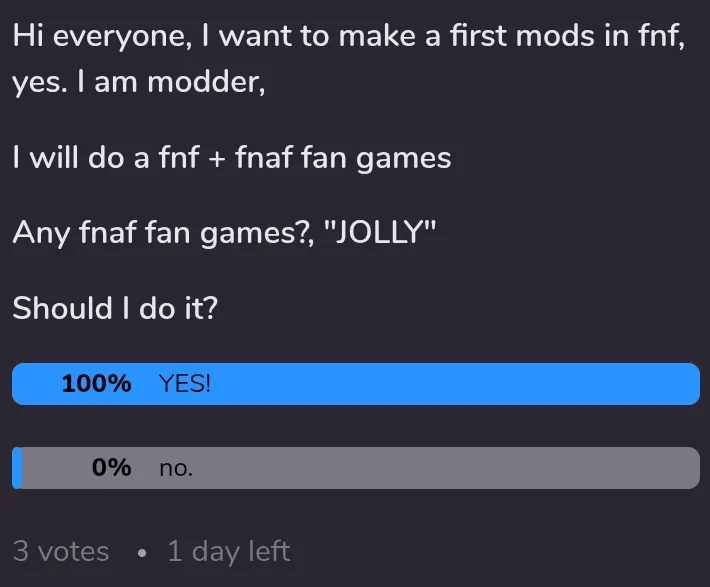
Task: Select the "YES!" poll option
Action: pyautogui.click(x=185, y=384)
